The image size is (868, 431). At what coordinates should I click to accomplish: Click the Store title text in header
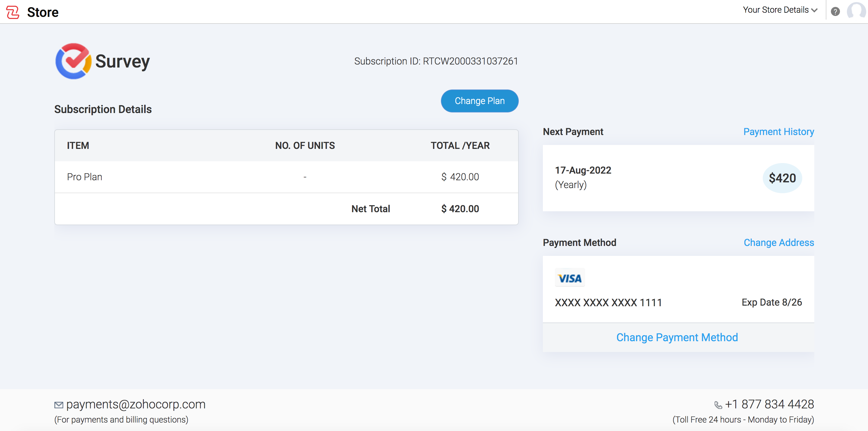point(43,12)
